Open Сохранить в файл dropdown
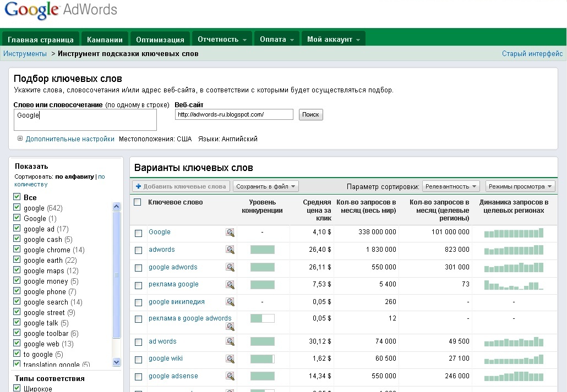This screenshot has height=392, width=567. 266,186
